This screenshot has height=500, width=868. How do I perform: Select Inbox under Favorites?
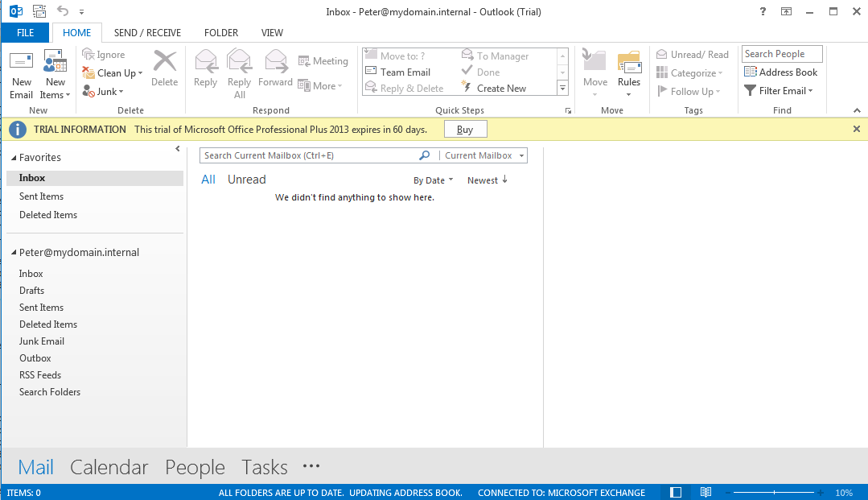pos(95,178)
